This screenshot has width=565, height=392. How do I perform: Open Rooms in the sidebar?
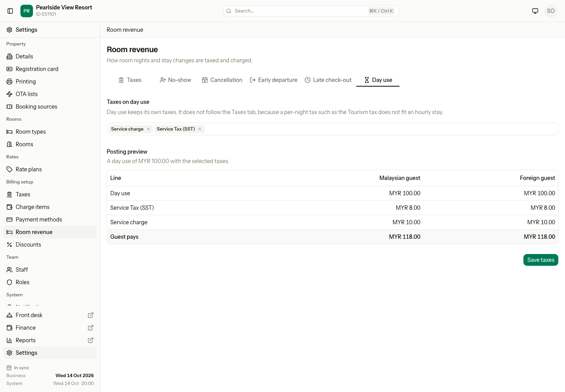50,144
